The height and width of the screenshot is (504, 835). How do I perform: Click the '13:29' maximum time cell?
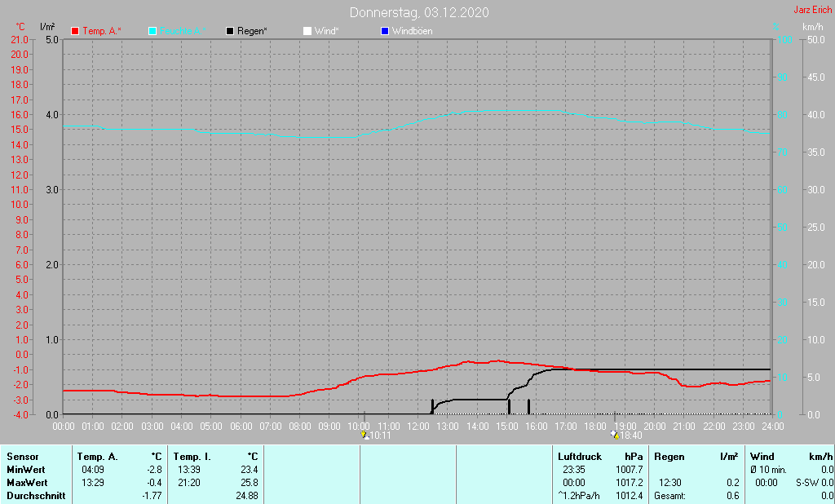[93, 483]
